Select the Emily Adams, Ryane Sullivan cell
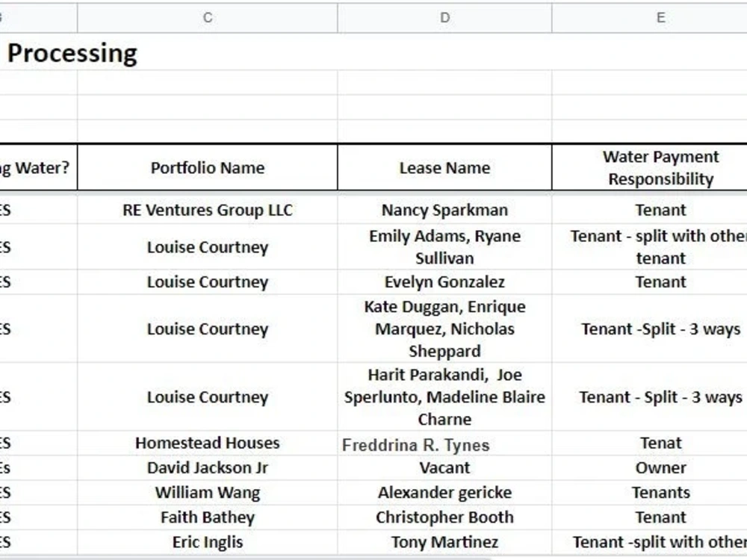Image resolution: width=747 pixels, height=560 pixels. click(444, 246)
